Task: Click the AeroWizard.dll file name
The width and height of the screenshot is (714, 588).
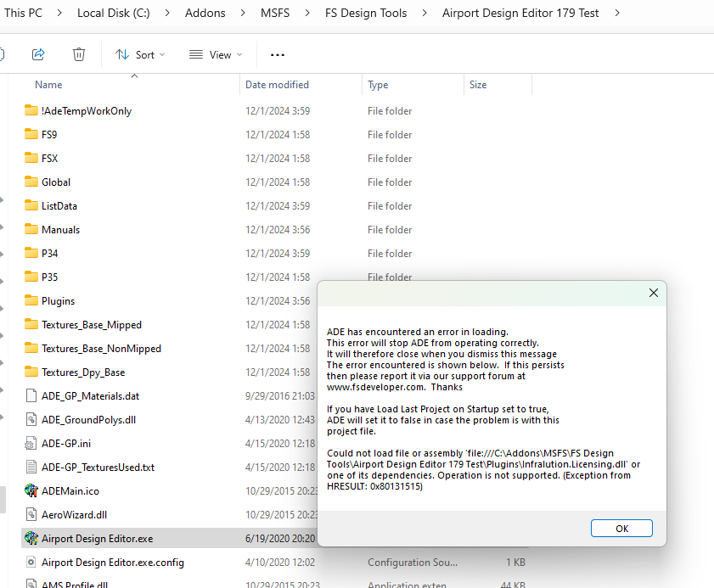Action: 74,515
